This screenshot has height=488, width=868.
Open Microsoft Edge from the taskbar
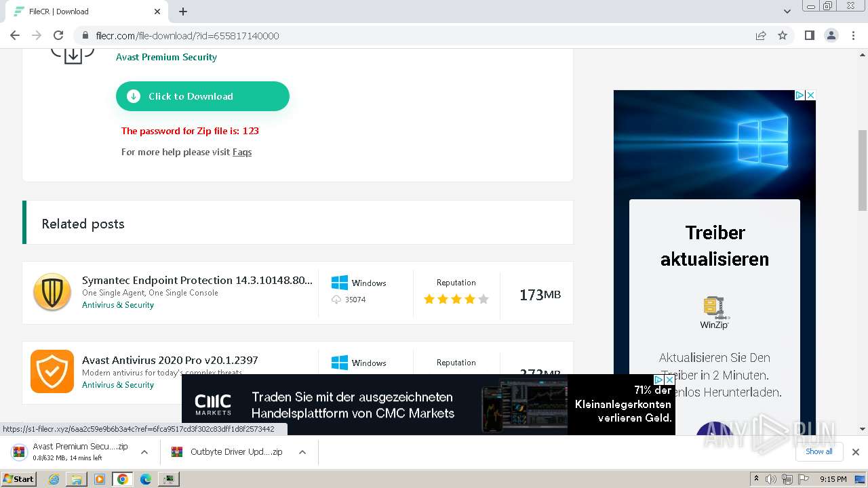click(x=145, y=479)
